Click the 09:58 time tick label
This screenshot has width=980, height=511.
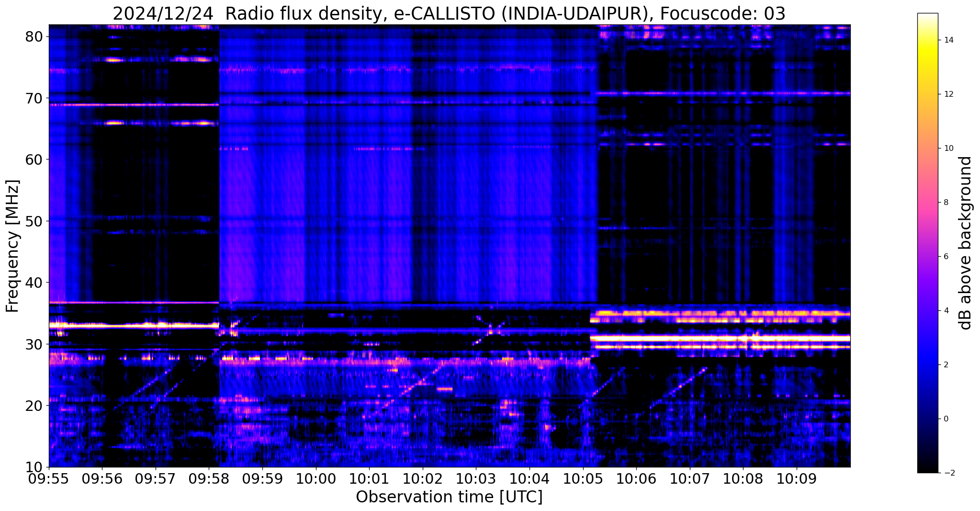(209, 478)
